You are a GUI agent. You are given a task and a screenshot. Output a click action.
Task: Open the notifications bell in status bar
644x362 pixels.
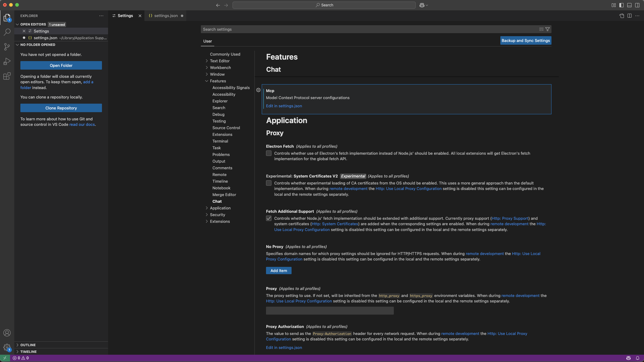pyautogui.click(x=638, y=358)
